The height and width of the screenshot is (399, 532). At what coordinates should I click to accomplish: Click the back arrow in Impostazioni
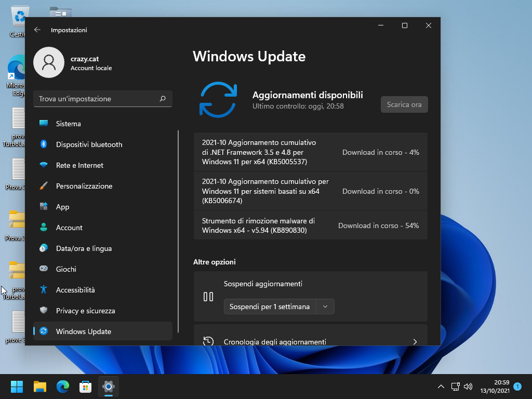point(37,30)
